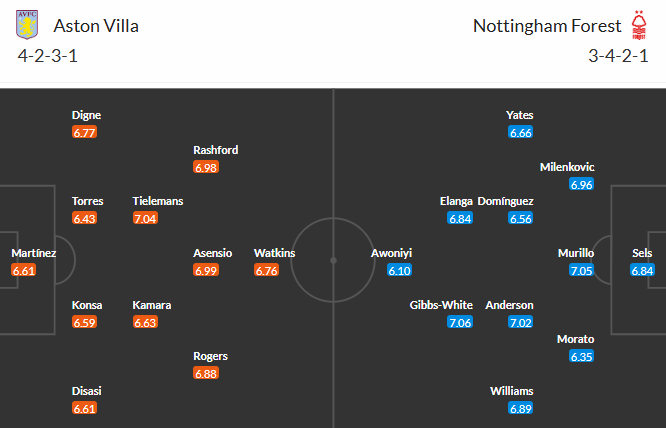Screen dimensions: 666x428
Task: Select goalkeeper Martínez on the pitch
Action: point(34,253)
